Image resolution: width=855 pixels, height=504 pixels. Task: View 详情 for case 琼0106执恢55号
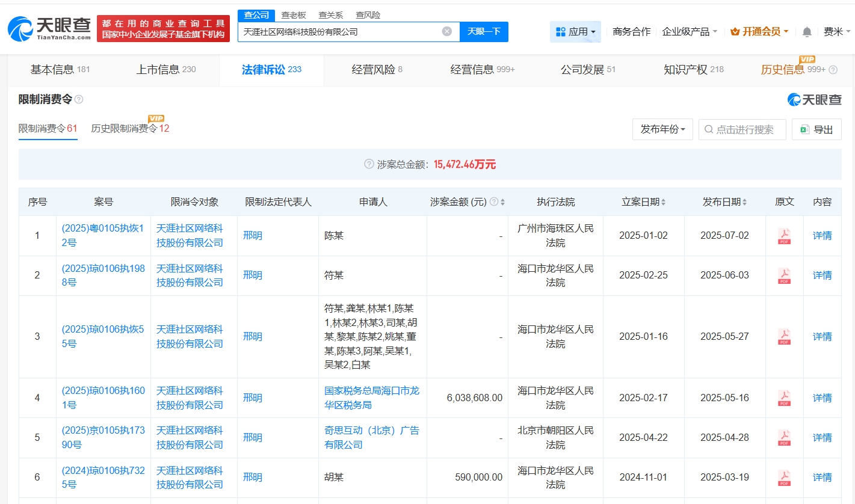coord(822,337)
